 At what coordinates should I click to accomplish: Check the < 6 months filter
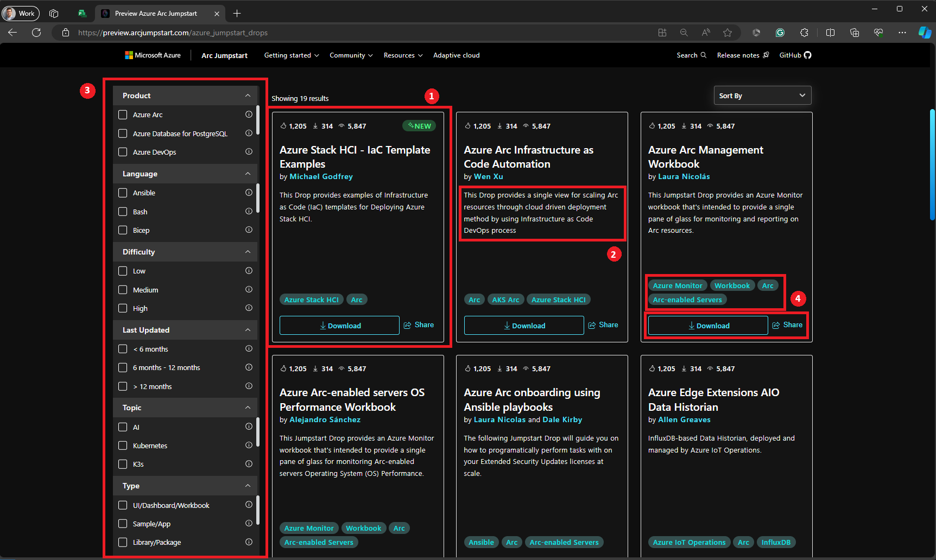123,349
